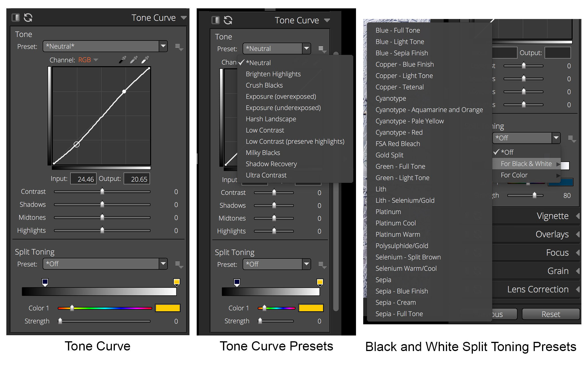Click left panel Contrast slider handle

pos(102,191)
